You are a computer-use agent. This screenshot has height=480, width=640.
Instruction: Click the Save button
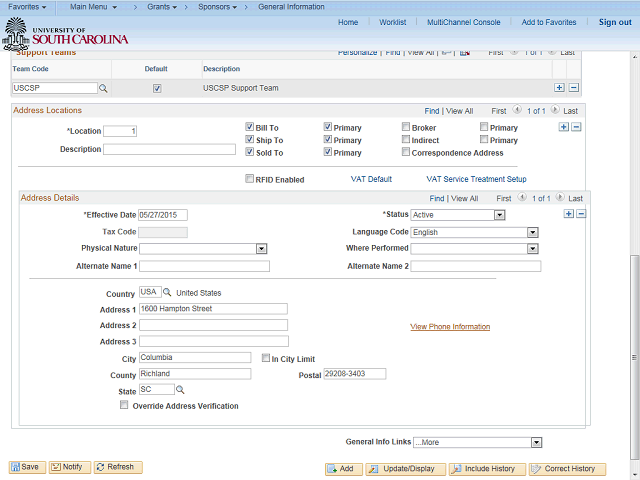(27, 467)
